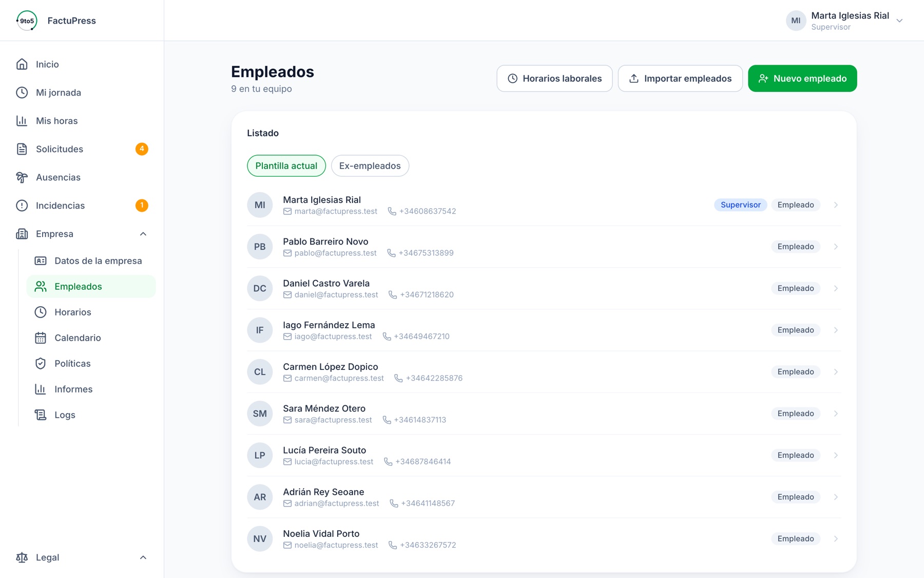Click the Supervisor badge on Marta's row
Image resolution: width=924 pixels, height=578 pixels.
(x=741, y=205)
